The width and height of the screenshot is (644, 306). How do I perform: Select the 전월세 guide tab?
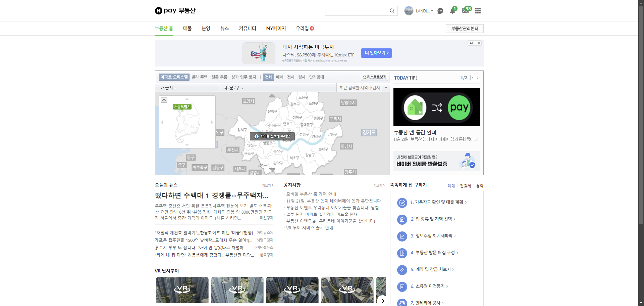(x=465, y=186)
